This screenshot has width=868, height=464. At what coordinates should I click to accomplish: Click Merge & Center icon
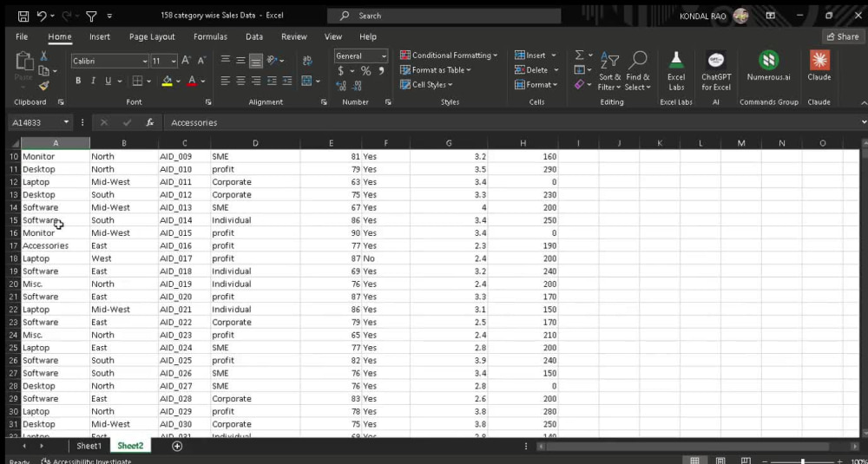[306, 81]
